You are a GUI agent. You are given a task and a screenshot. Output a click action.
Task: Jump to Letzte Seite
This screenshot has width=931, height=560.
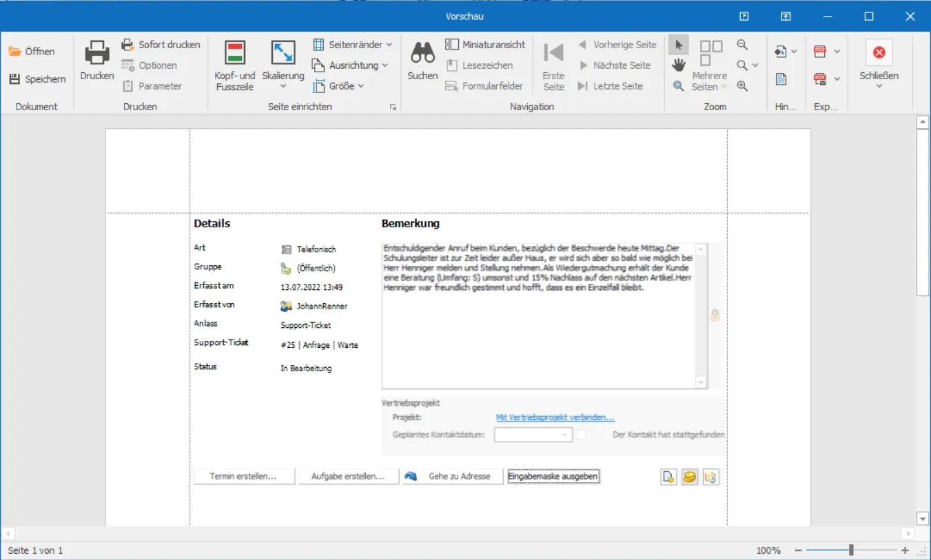pyautogui.click(x=610, y=86)
